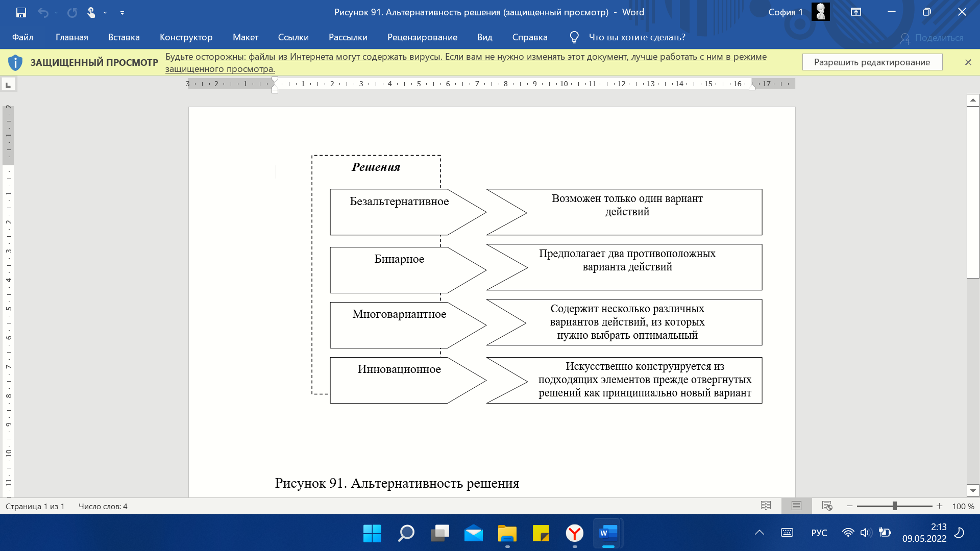Image resolution: width=980 pixels, height=551 pixels.
Task: Click the Wi-Fi network tray icon
Action: point(848,533)
